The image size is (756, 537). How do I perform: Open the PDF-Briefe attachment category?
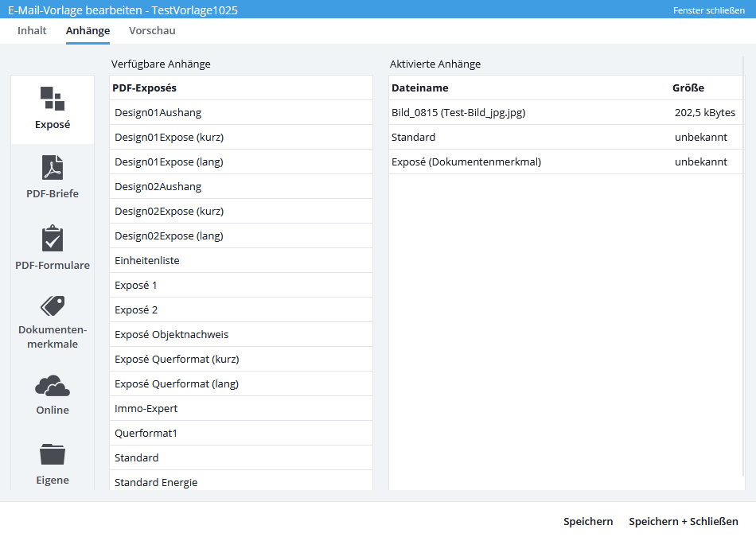(53, 168)
